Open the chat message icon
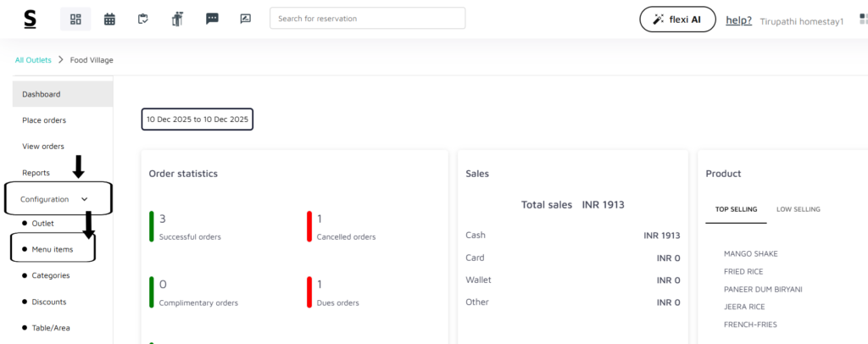The height and width of the screenshot is (344, 868). point(212,19)
